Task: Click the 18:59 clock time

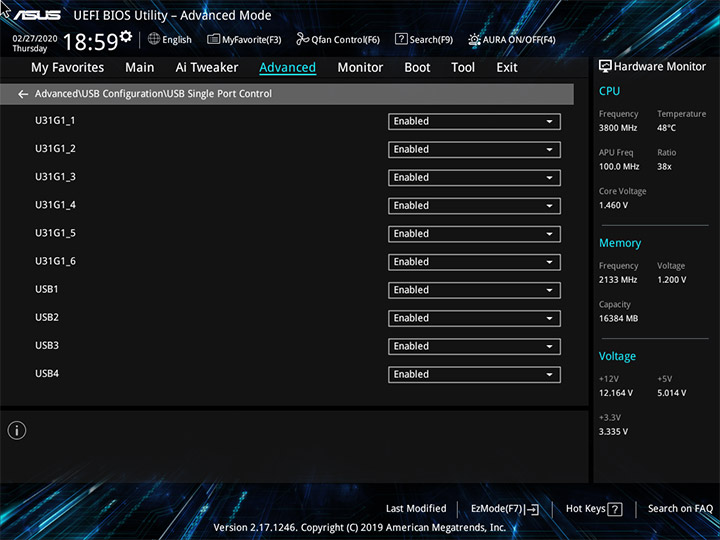Action: click(x=90, y=42)
